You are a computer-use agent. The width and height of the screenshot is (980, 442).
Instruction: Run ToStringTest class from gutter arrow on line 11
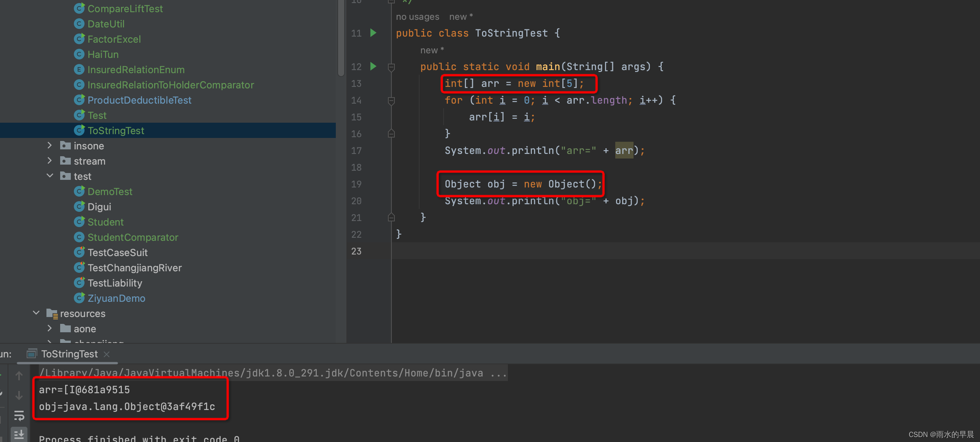[x=373, y=33]
